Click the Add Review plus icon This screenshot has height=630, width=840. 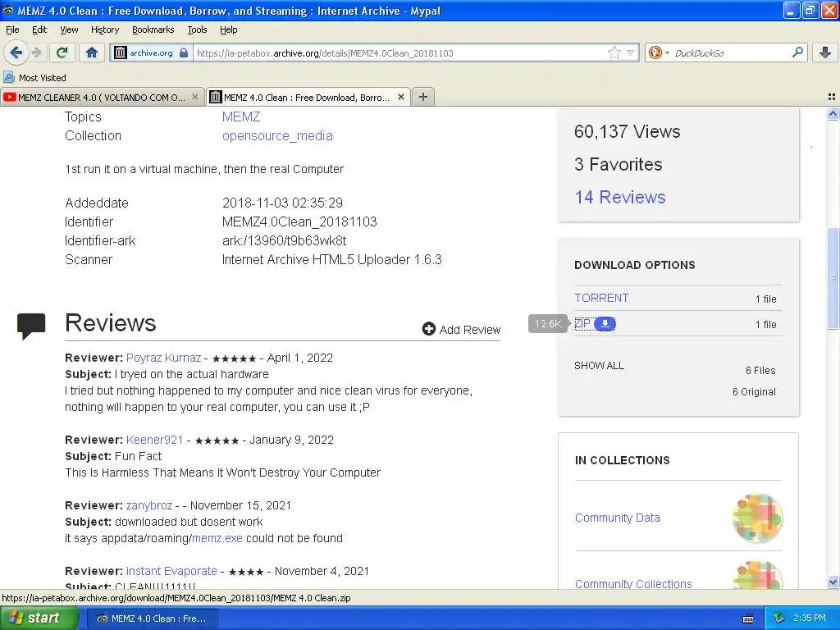[428, 329]
